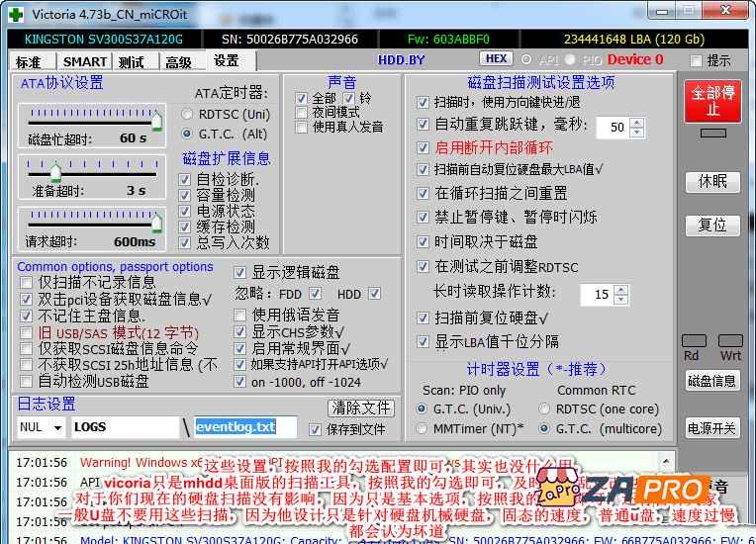Click the 清除文件 clear file button
Screen dimensions: 756x544
(360, 408)
